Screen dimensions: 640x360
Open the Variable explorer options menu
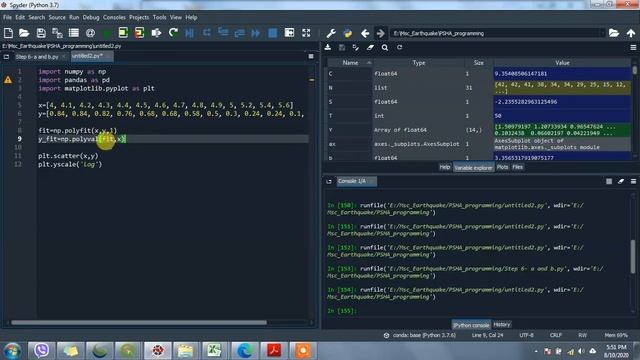(633, 48)
